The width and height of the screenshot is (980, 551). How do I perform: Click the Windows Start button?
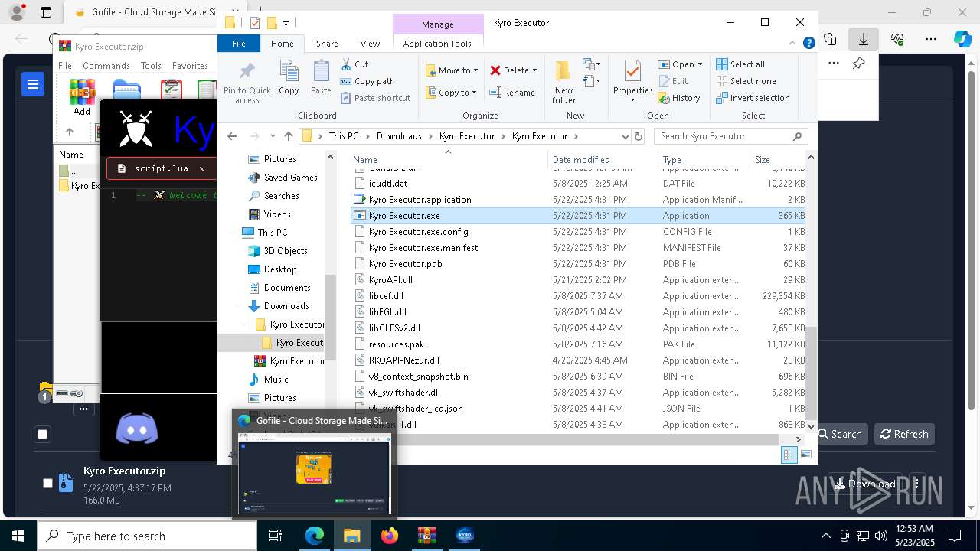[x=18, y=536]
